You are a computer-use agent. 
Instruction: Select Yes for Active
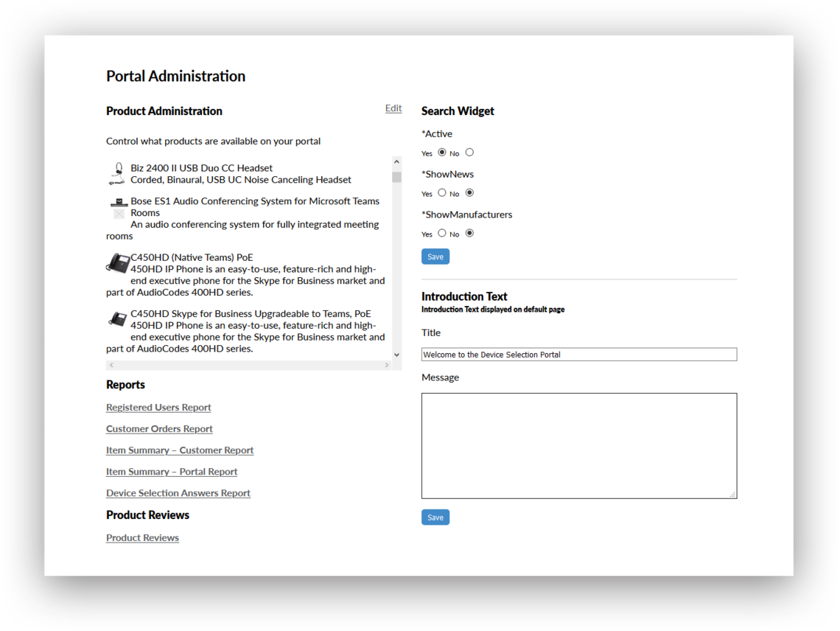click(x=442, y=153)
